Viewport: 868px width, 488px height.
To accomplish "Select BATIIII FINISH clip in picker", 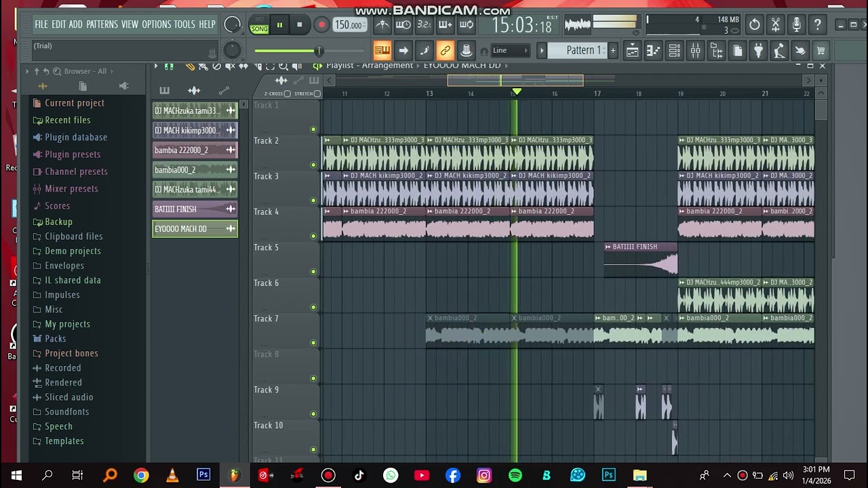I will (x=195, y=209).
